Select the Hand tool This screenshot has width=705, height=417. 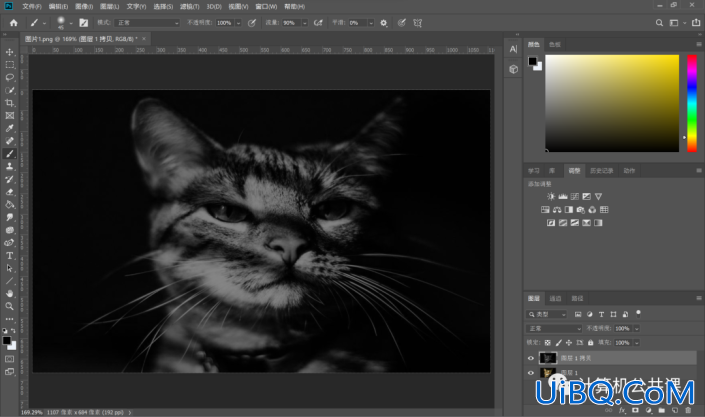(x=9, y=293)
